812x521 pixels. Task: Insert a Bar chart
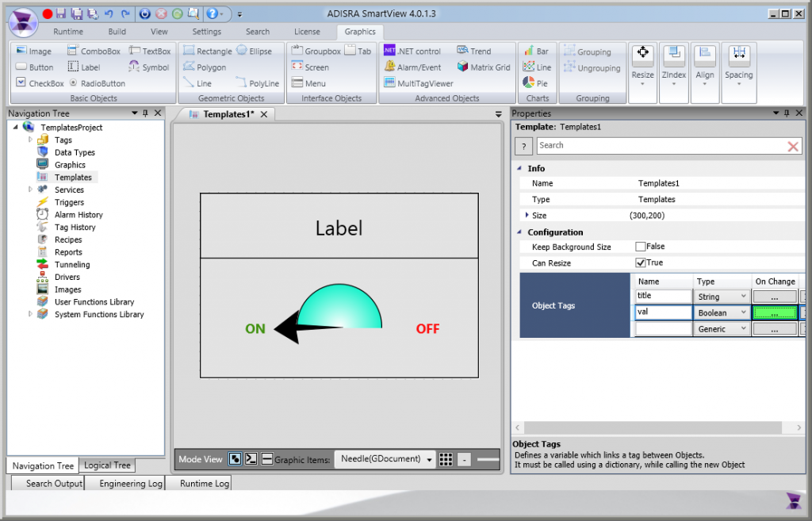[536, 52]
